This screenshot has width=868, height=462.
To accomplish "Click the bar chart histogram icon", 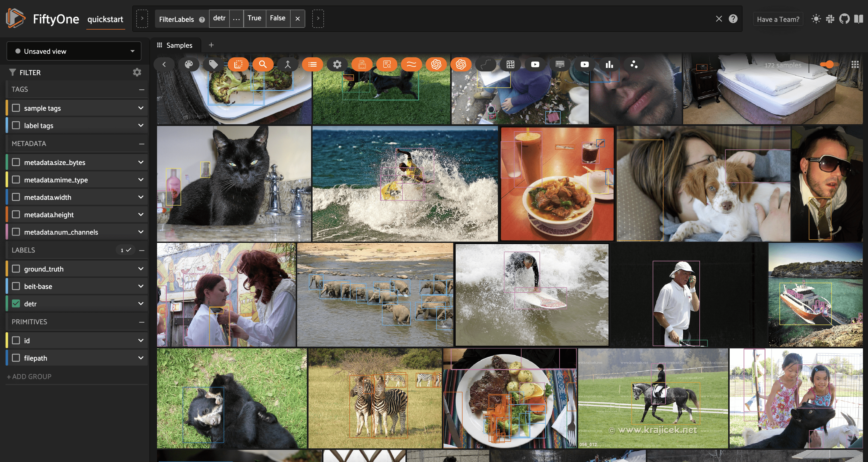I will point(609,64).
